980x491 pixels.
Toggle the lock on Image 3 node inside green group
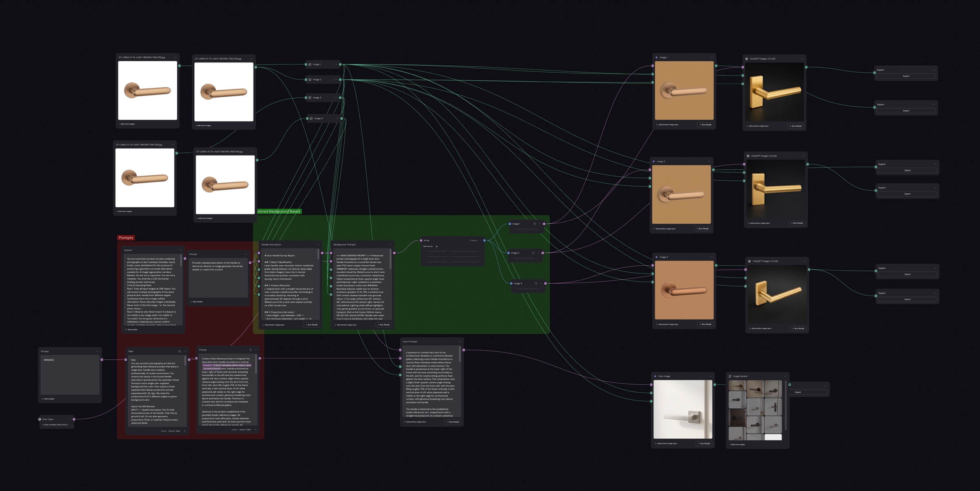click(x=536, y=283)
